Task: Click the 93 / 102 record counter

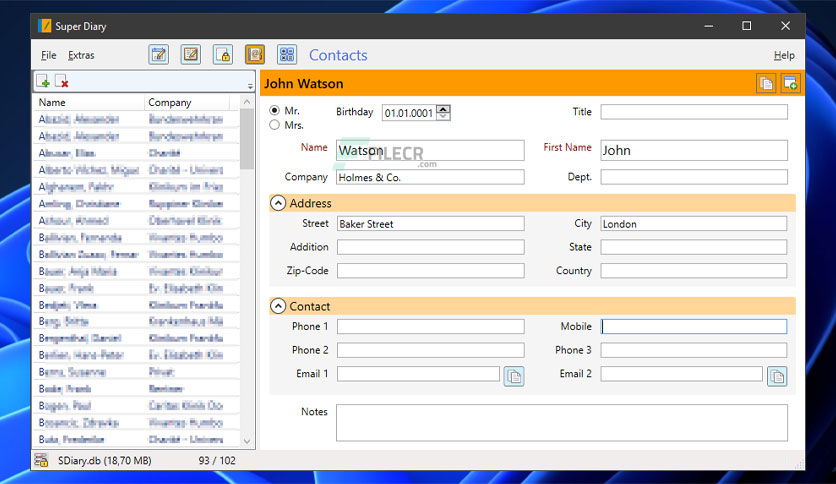Action: tap(217, 461)
